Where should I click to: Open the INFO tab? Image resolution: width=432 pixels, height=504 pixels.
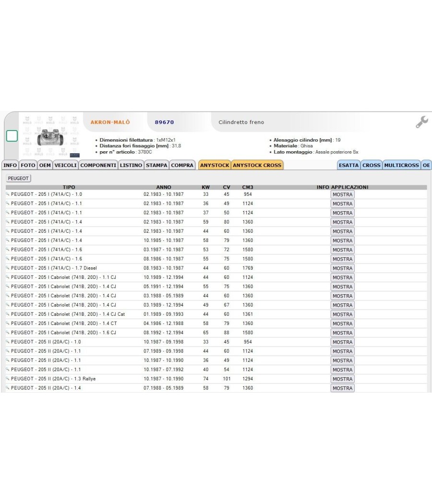(x=10, y=165)
